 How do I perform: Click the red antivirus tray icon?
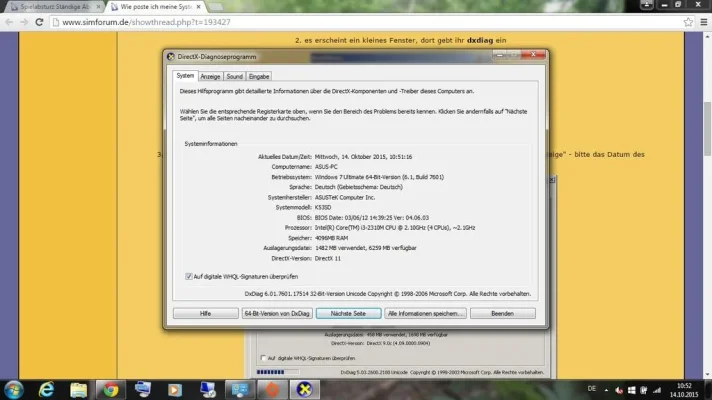[619, 390]
